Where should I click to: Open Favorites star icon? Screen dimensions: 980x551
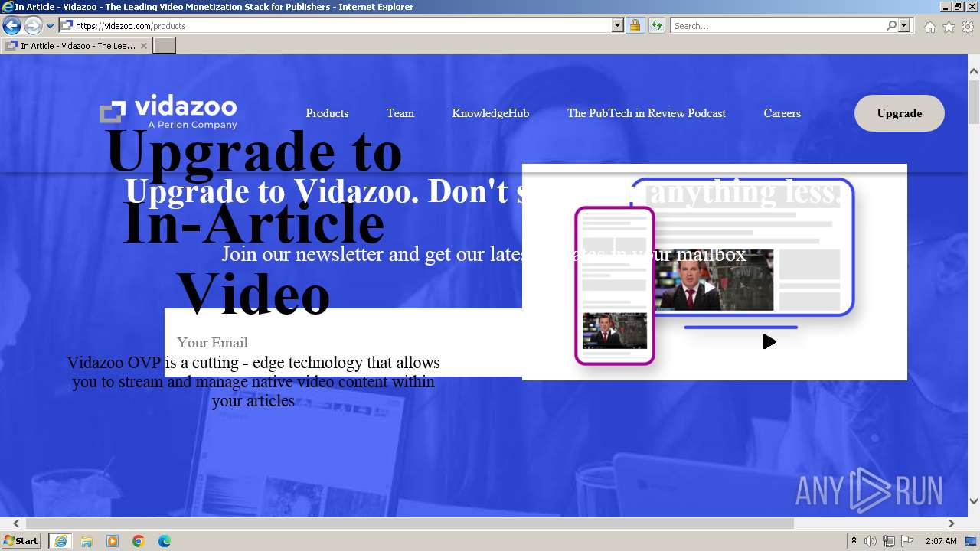949,27
